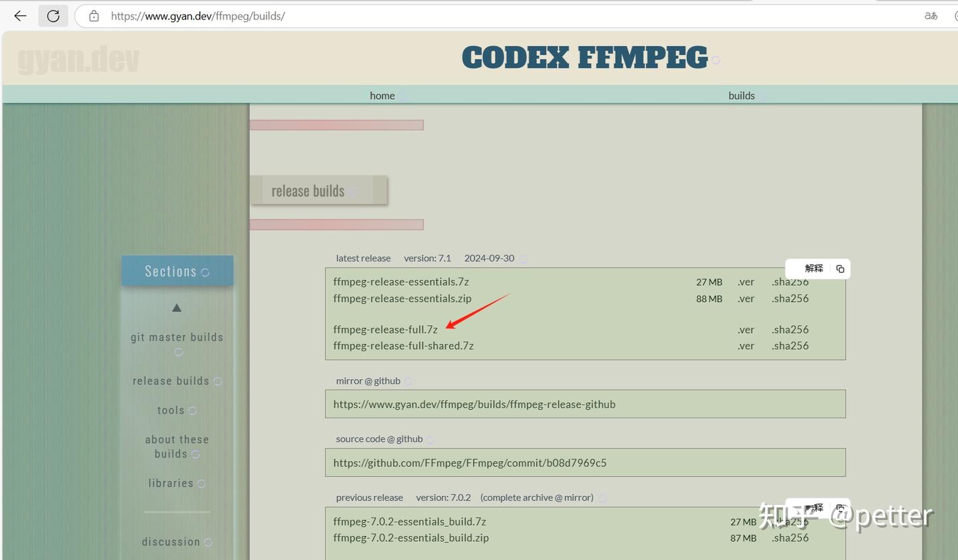Click the translate icon in address bar

[x=931, y=16]
